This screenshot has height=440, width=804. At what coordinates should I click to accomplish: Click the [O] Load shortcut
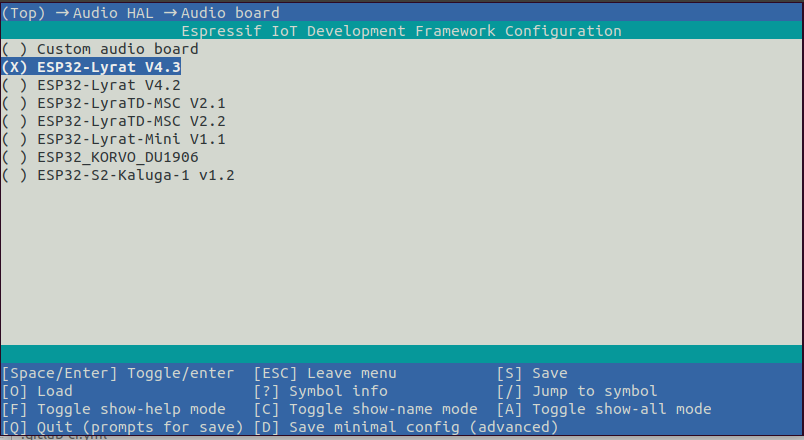[37, 391]
